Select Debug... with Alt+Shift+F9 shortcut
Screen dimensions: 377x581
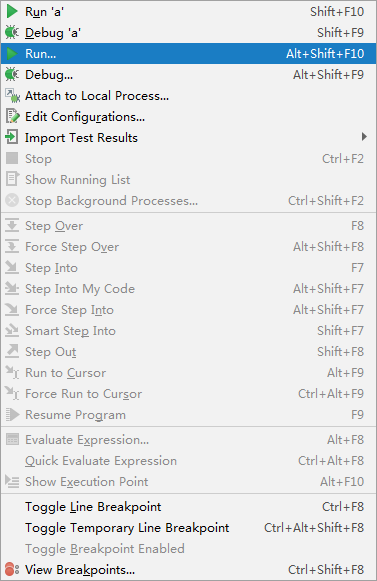(188, 74)
